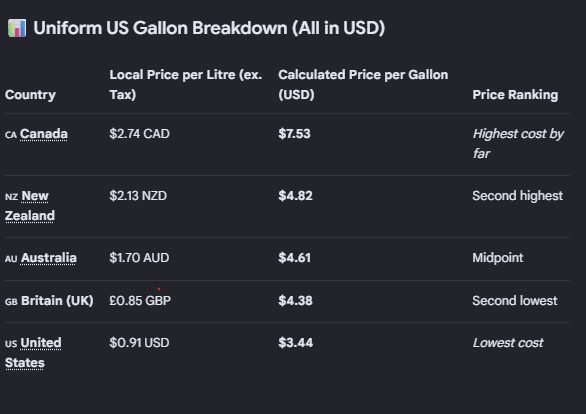Click the bar chart emoji icon
This screenshot has height=414, width=586.
(x=17, y=28)
